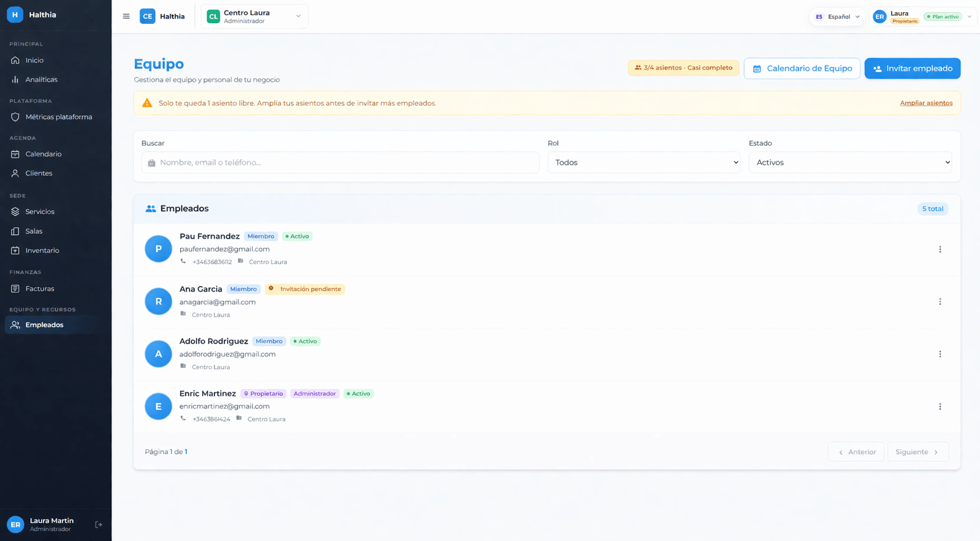The height and width of the screenshot is (541, 980).
Task: Open three-dot menu for Pau Fernandez
Action: tap(940, 250)
